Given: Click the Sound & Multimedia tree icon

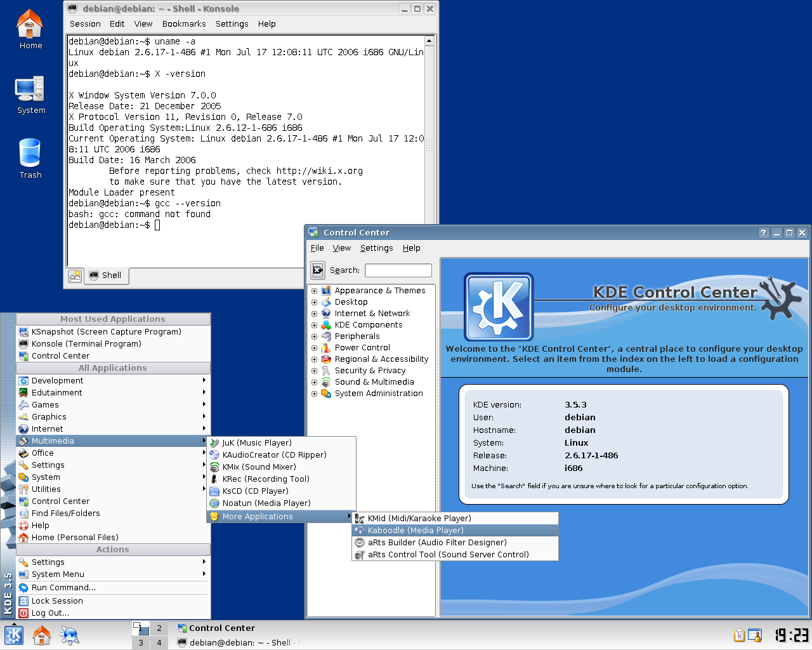Looking at the screenshot, I should tap(326, 382).
